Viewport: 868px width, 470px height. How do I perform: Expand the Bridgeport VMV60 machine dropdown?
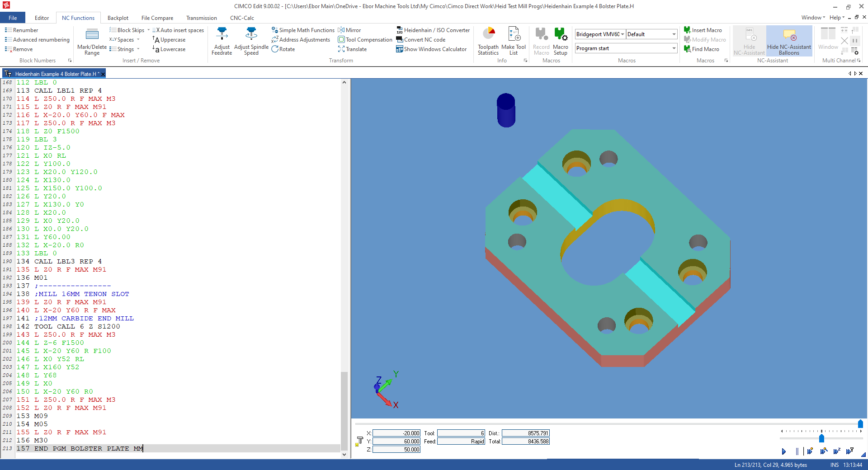point(623,34)
